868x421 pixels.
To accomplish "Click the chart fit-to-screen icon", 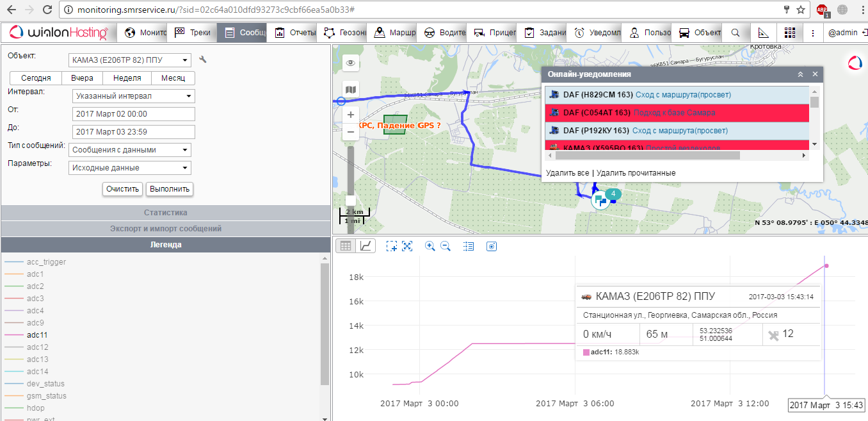I will pos(407,246).
